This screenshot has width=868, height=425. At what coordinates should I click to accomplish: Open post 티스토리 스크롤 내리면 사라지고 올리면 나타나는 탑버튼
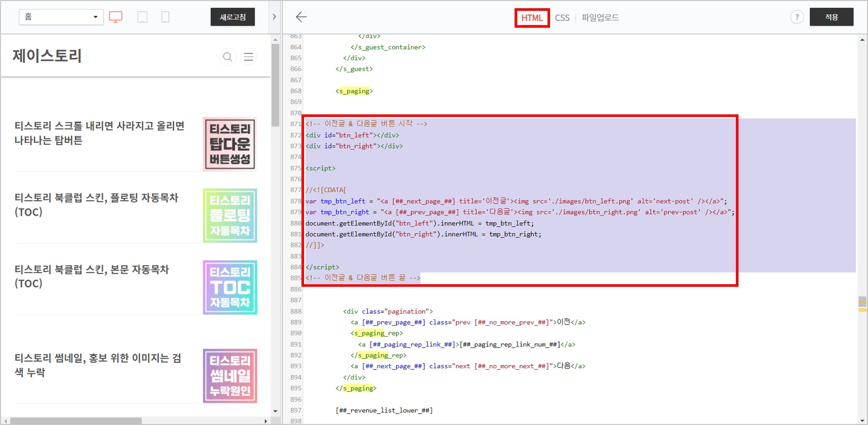(x=100, y=133)
